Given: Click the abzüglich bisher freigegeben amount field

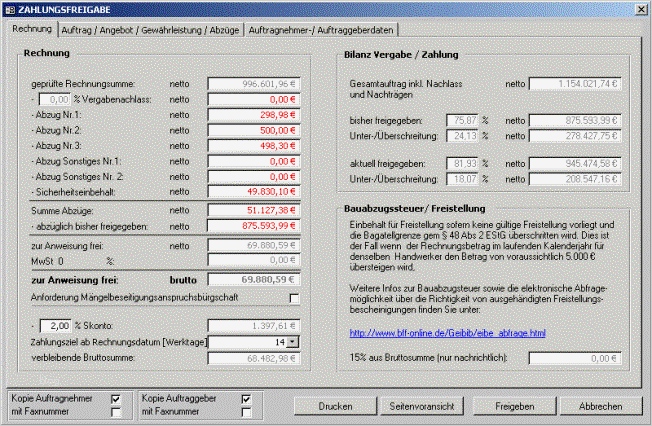Looking at the screenshot, I should click(254, 225).
